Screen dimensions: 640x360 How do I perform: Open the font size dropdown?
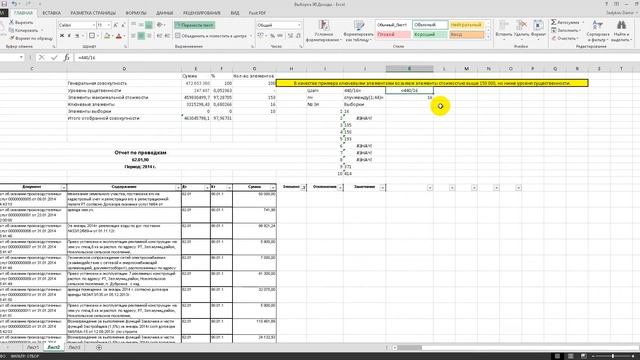click(x=109, y=25)
